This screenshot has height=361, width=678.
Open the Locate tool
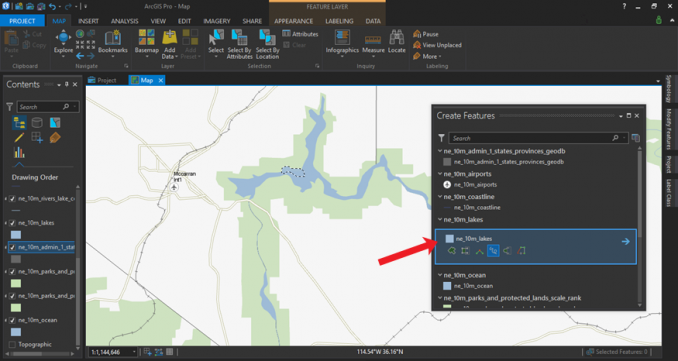[x=397, y=42]
